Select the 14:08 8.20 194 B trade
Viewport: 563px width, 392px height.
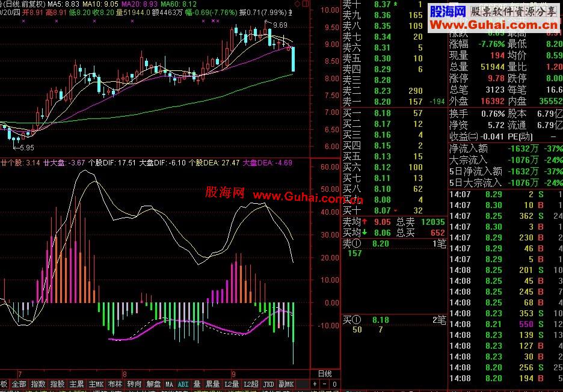(x=505, y=378)
